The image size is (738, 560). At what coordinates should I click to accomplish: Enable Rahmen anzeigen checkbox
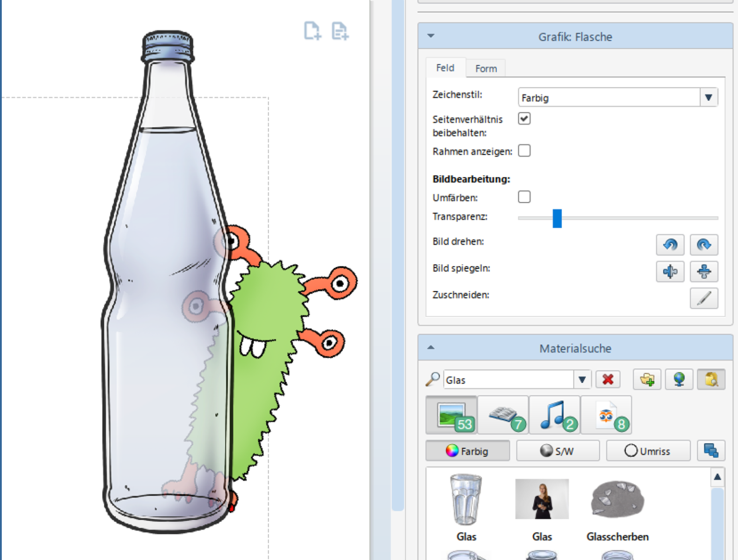[524, 151]
